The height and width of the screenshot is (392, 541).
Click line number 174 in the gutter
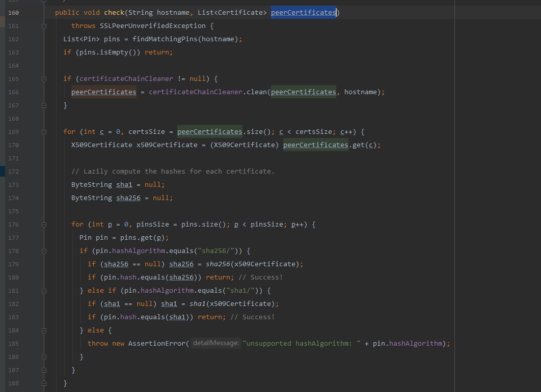[x=13, y=198]
